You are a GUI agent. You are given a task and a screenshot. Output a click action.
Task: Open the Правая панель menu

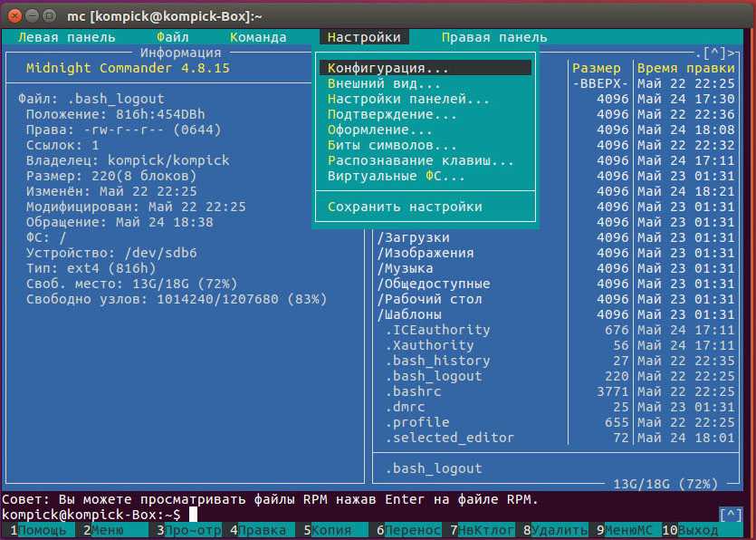(x=494, y=37)
